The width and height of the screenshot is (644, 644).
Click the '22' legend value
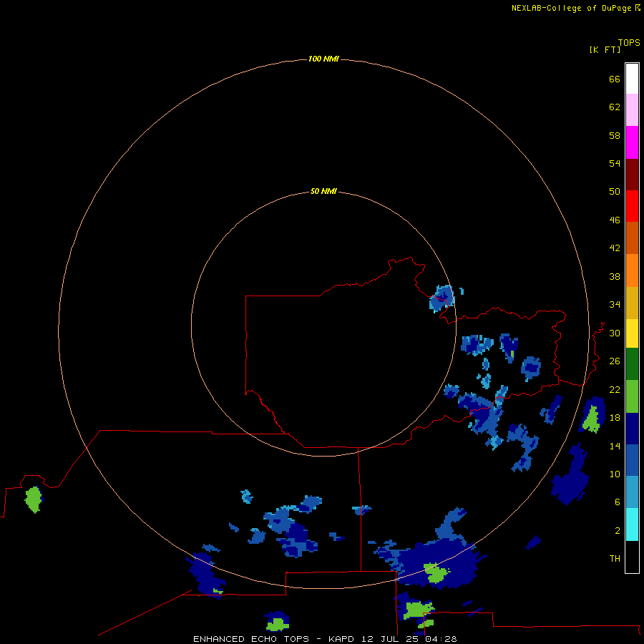tap(615, 390)
